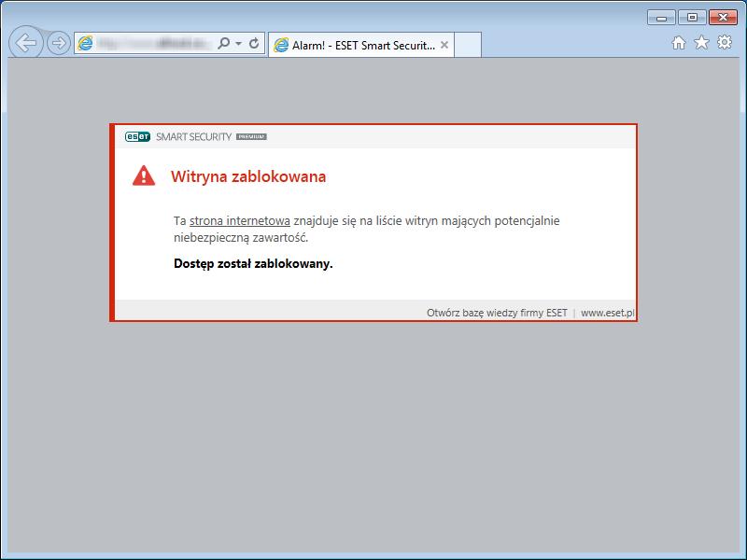Open a new blank tab
Image resolution: width=747 pixels, height=560 pixels.
coord(468,45)
